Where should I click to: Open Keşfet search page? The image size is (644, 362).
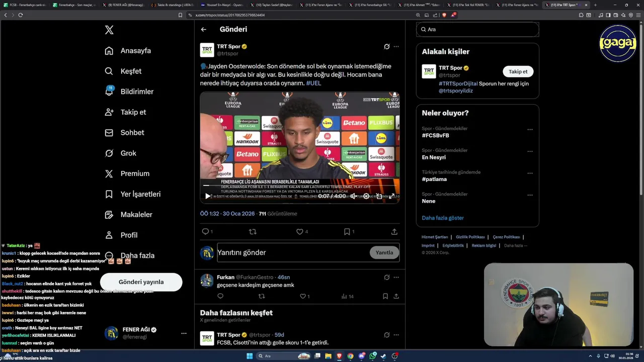pos(123,71)
